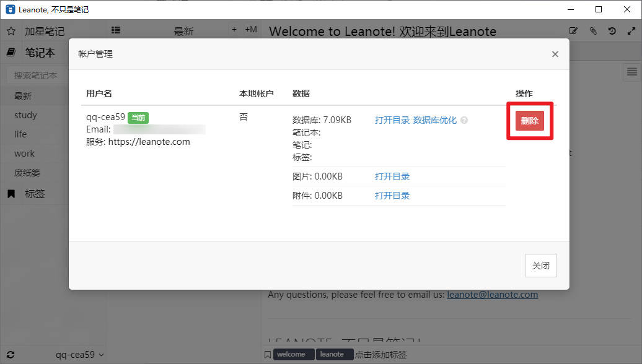Close the 帐户管理 dialog with X
Screen dimensions: 642x364
[x=555, y=54]
